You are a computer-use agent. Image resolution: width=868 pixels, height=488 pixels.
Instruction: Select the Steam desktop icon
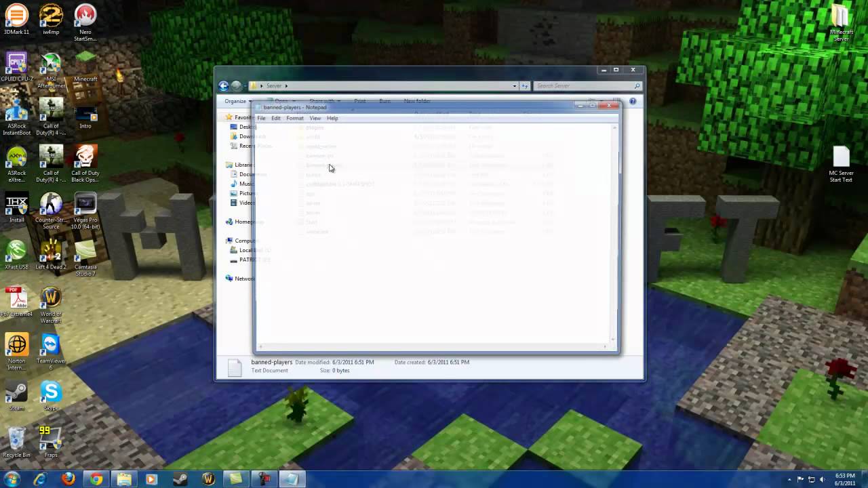16,396
